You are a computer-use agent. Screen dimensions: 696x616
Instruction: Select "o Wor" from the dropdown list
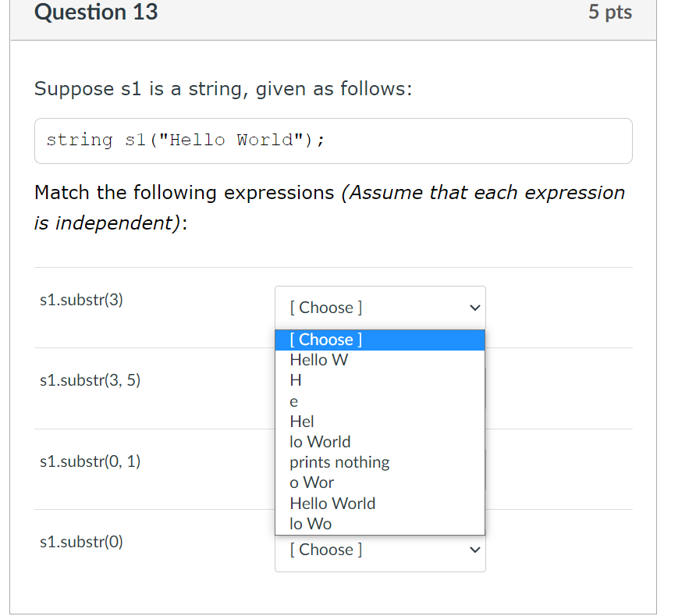[311, 482]
